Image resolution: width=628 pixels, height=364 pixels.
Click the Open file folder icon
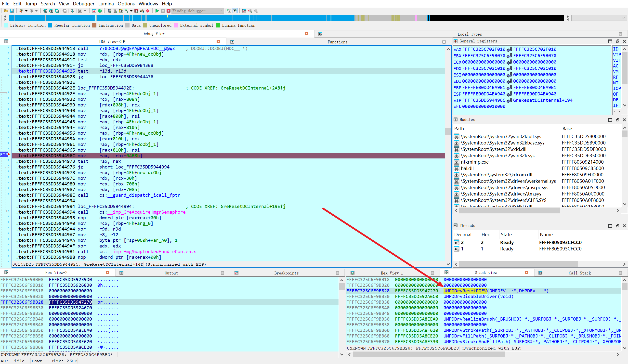[x=6, y=11]
